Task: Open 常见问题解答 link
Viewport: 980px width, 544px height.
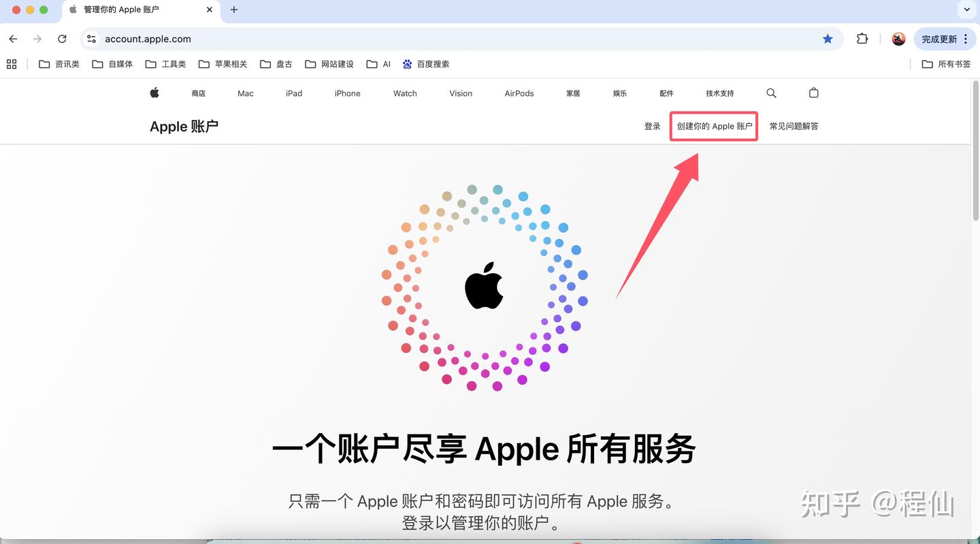Action: [x=794, y=126]
